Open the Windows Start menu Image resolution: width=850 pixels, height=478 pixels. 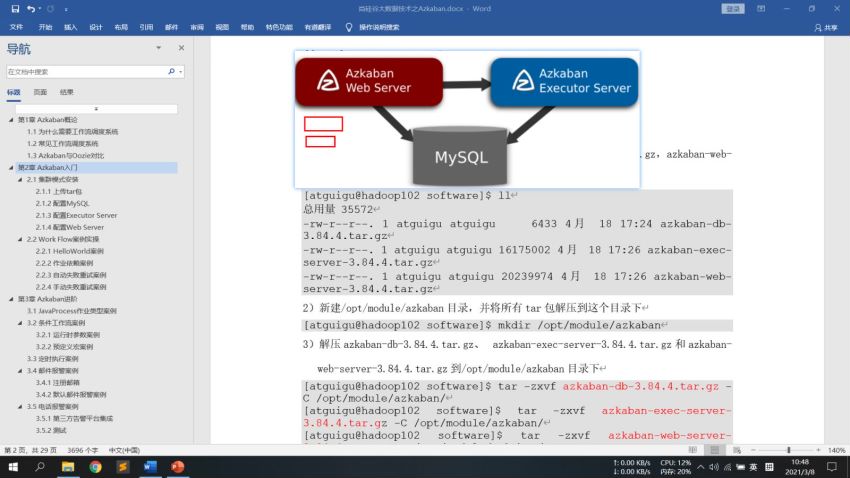tap(12, 467)
